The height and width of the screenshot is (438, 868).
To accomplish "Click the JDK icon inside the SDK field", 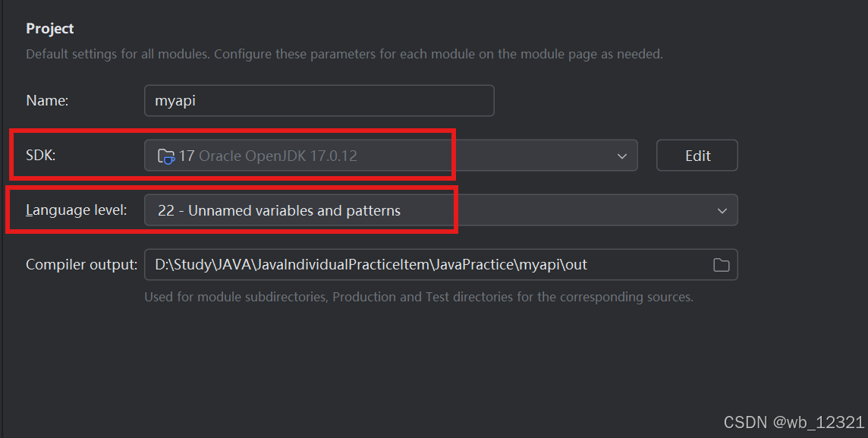I will [x=168, y=155].
